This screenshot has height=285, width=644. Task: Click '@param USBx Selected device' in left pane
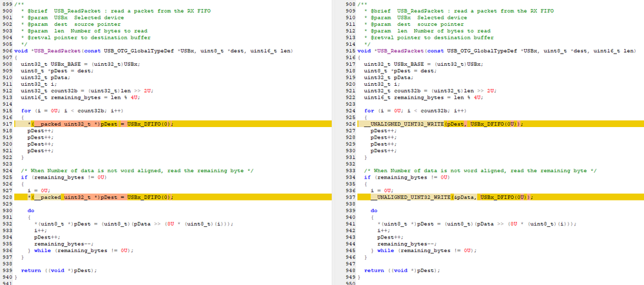pyautogui.click(x=72, y=17)
